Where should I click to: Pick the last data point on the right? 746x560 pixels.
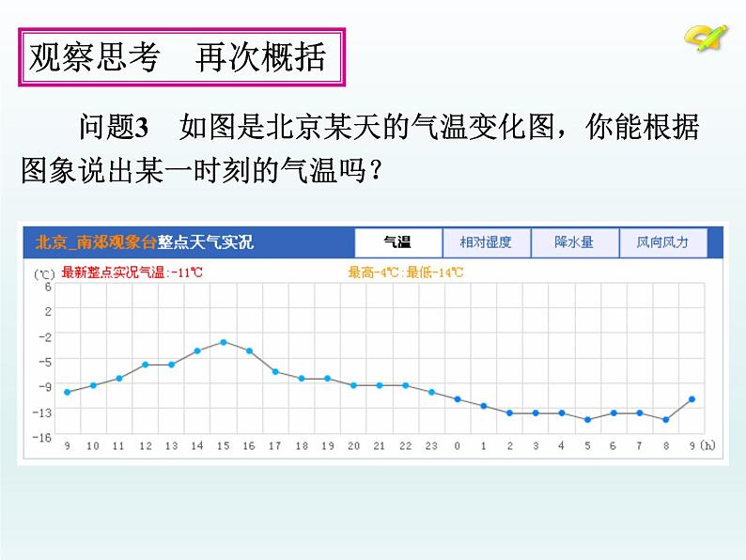point(692,399)
